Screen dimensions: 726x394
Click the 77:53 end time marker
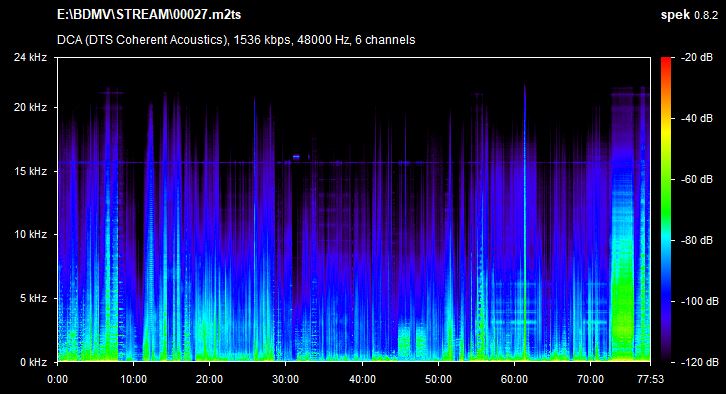650,380
